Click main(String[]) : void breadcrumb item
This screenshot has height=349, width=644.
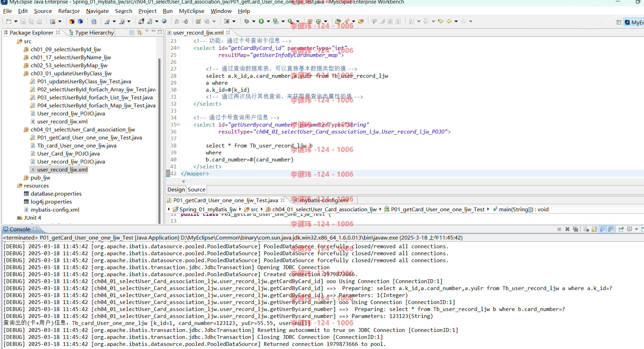point(521,209)
